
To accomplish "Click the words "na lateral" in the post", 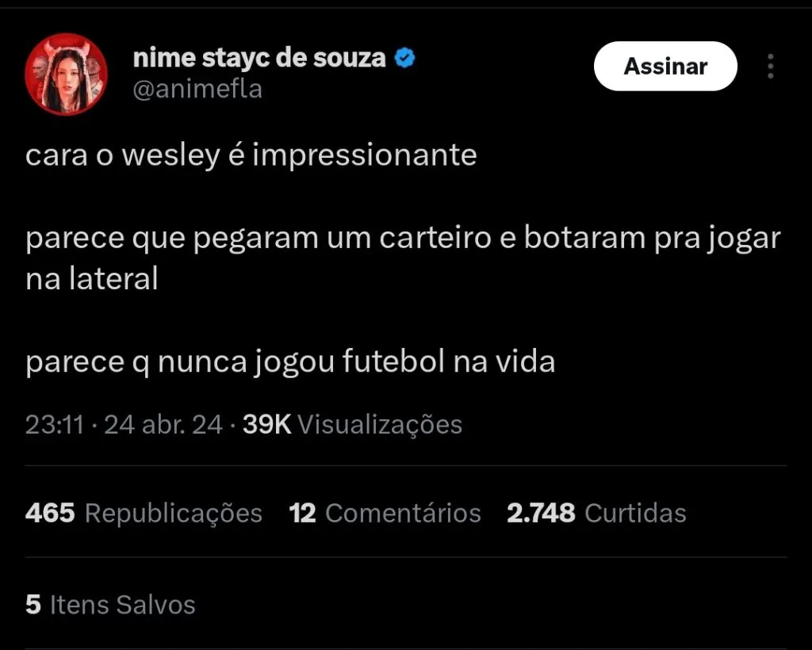I will pyautogui.click(x=92, y=278).
